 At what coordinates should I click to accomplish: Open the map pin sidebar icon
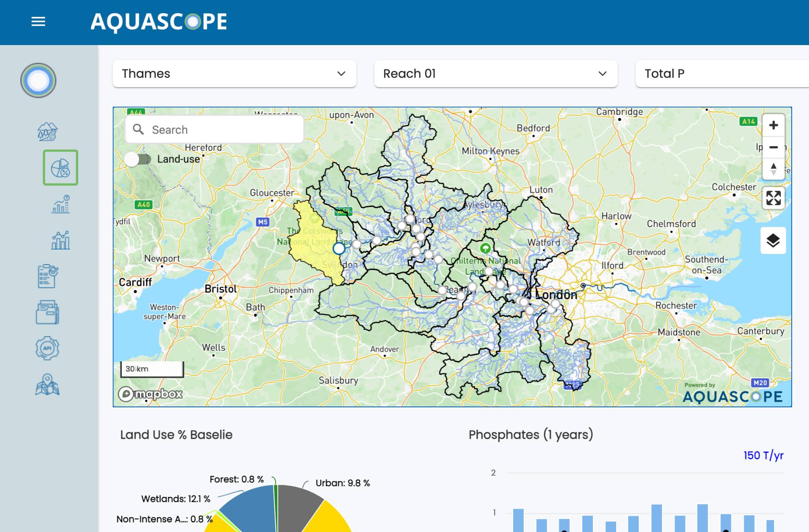[x=48, y=385]
